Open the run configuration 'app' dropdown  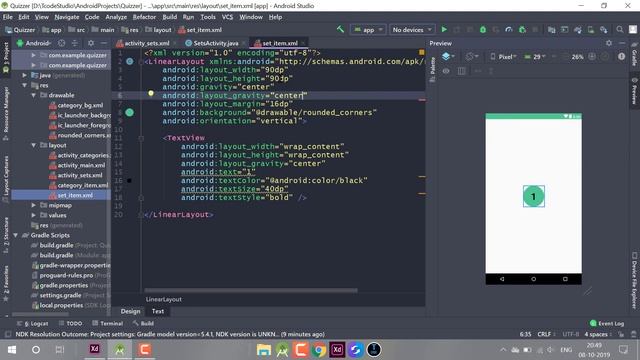click(x=368, y=29)
